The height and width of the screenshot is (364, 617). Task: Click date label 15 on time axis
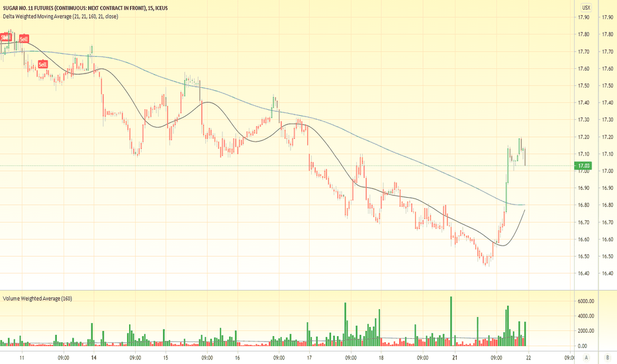[166, 357]
